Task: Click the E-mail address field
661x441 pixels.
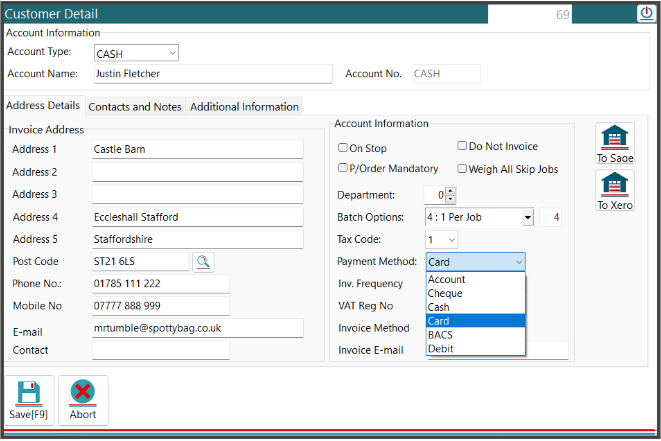Action: [x=197, y=328]
